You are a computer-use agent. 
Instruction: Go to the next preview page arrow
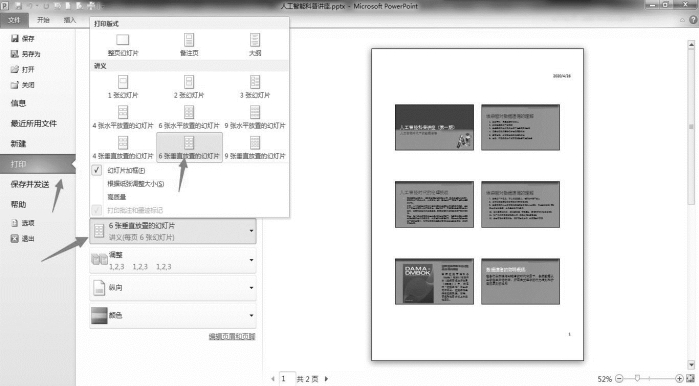326,379
